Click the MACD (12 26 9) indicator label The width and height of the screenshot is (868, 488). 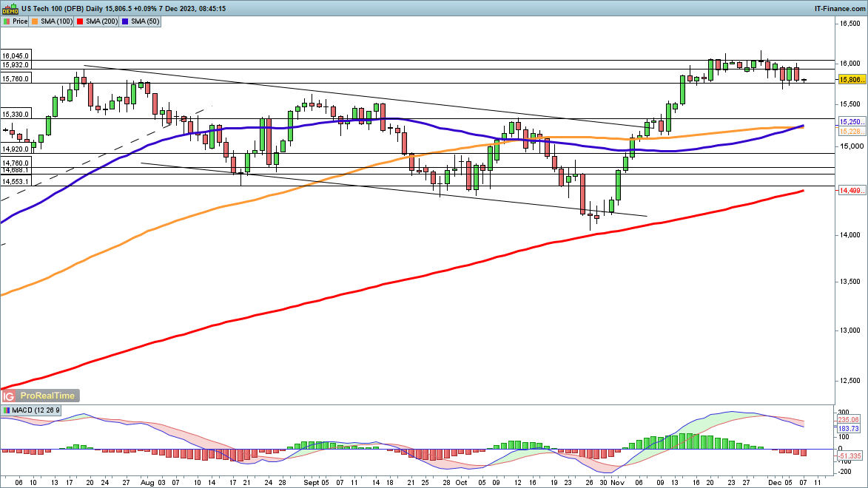pos(36,410)
